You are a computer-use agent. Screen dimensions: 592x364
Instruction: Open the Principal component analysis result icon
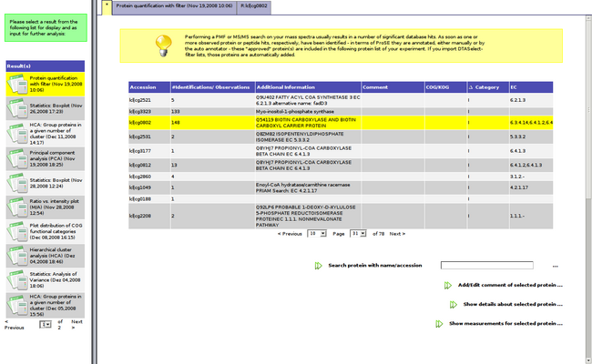(17, 158)
